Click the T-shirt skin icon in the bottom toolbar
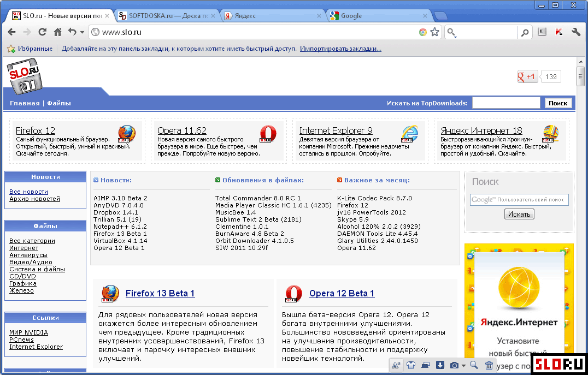Viewport: 588px width, 375px height. pos(410,365)
